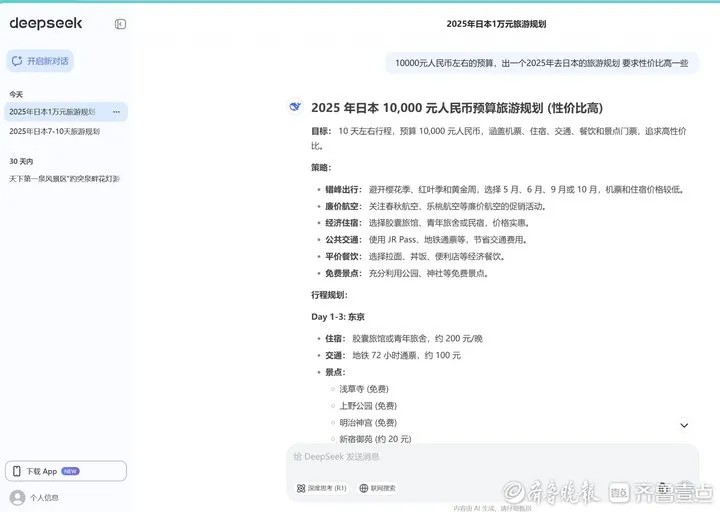720x512 pixels.
Task: Jump to bottom with the down chevron button
Action: pyautogui.click(x=684, y=425)
